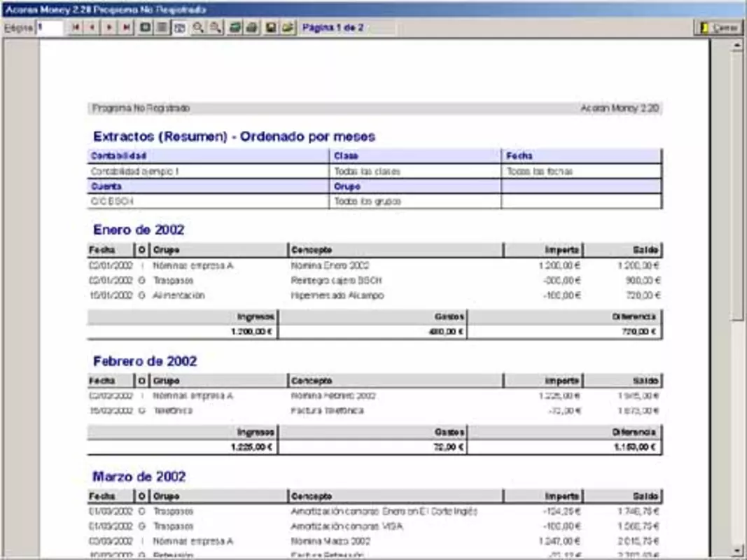The width and height of the screenshot is (747, 560).
Task: Go to the previous page
Action: tap(92, 27)
